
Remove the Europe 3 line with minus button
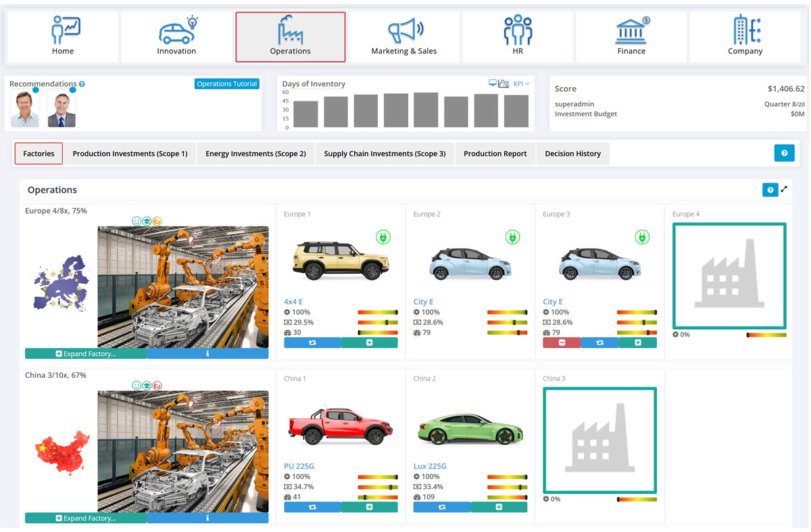coord(562,343)
